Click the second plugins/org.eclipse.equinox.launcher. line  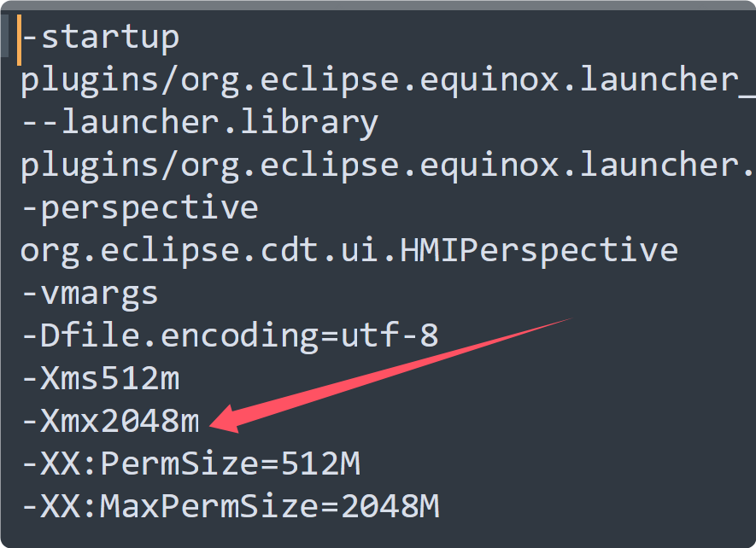click(388, 166)
